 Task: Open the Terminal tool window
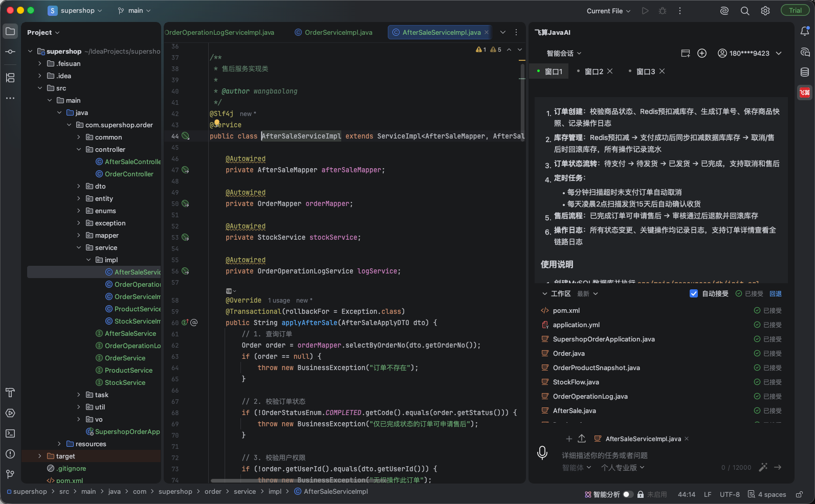point(10,433)
